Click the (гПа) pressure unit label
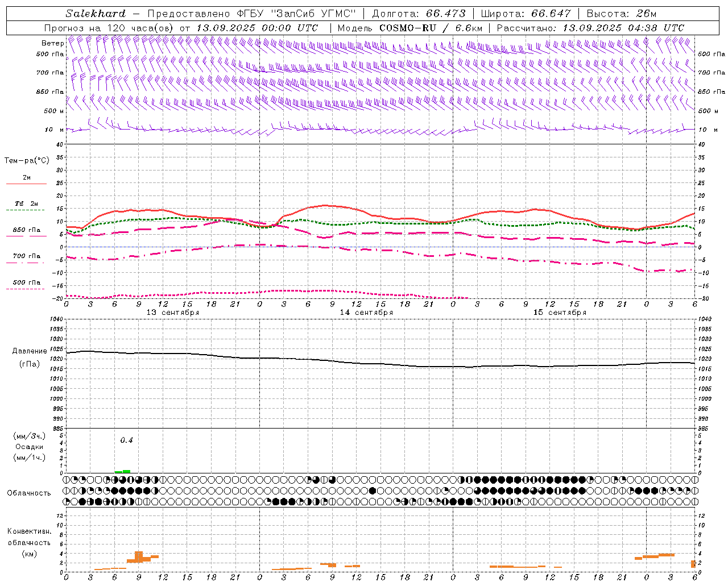 [30, 364]
